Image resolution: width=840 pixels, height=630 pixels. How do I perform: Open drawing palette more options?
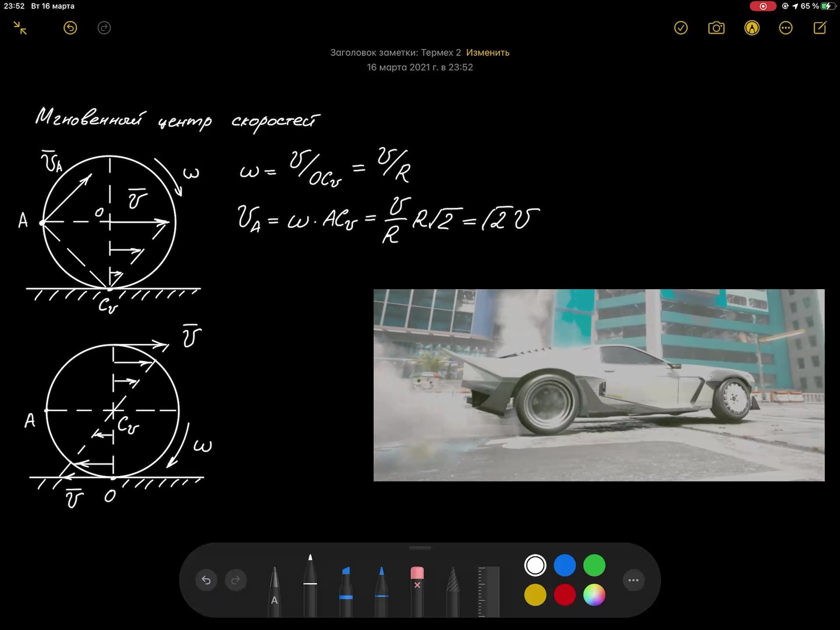(633, 581)
